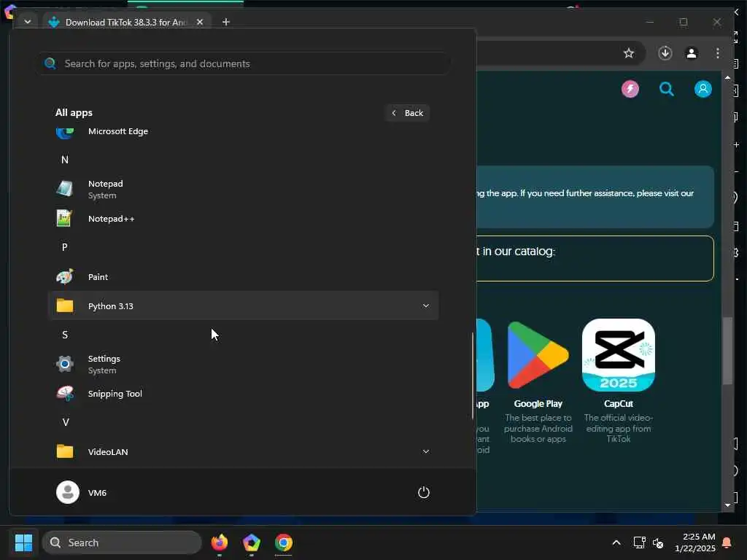Viewport: 747px width, 560px height.
Task: Jump to letter V section header
Action: pyautogui.click(x=66, y=422)
